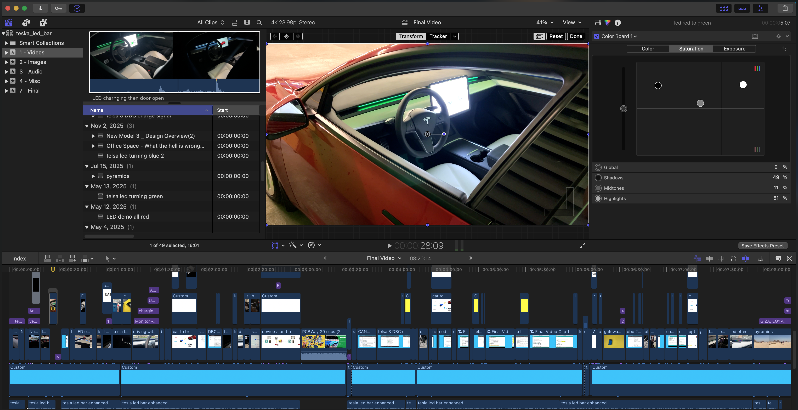The width and height of the screenshot is (798, 410).
Task: Open the enhancement magic wand menu
Action: pos(295,245)
